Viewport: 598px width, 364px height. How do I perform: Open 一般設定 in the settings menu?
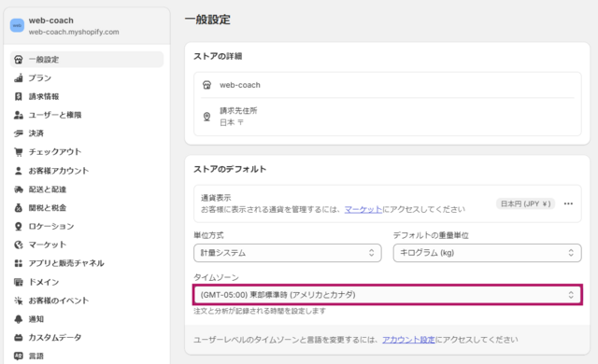pos(87,60)
